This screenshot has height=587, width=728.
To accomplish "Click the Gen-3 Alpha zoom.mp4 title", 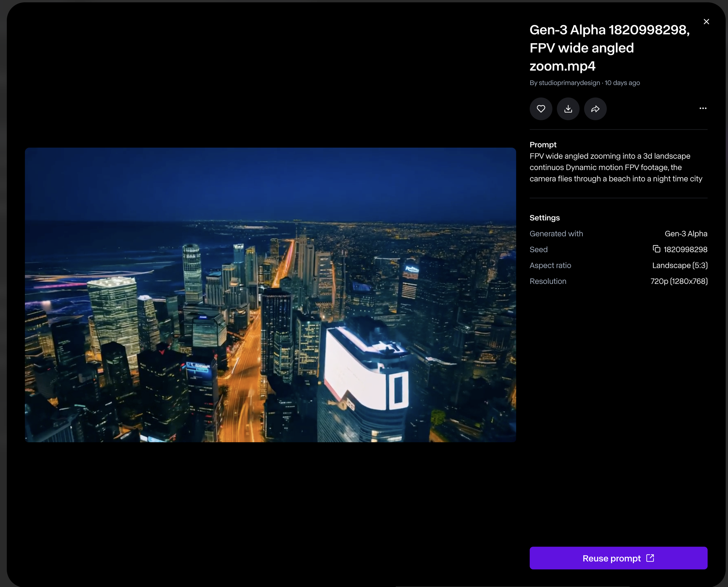I will click(609, 48).
